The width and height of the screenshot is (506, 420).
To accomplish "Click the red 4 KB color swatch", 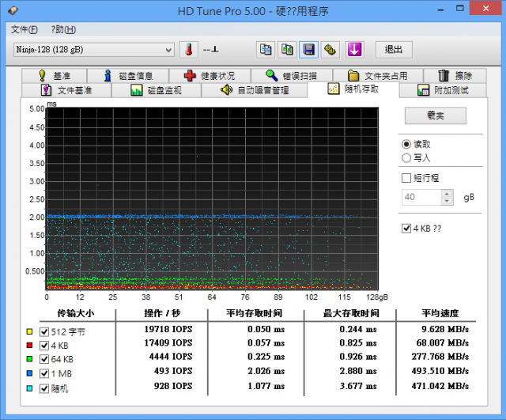I will point(29,346).
